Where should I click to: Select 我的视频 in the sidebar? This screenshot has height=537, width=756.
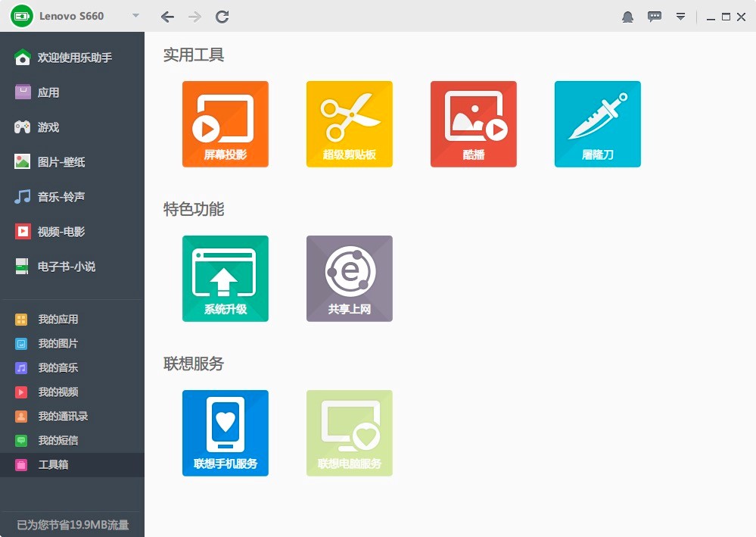pyautogui.click(x=73, y=392)
